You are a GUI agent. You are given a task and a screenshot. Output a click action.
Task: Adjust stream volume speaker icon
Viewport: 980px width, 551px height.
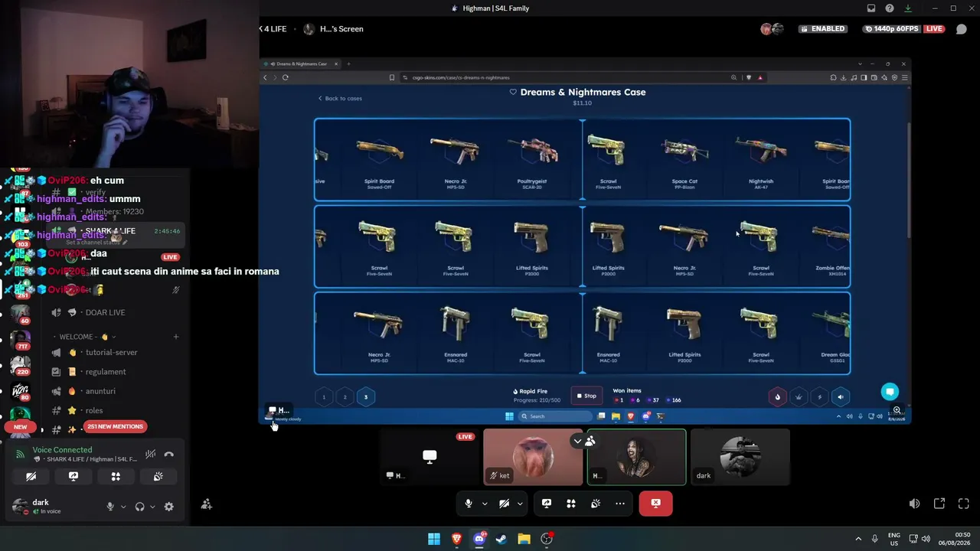915,504
